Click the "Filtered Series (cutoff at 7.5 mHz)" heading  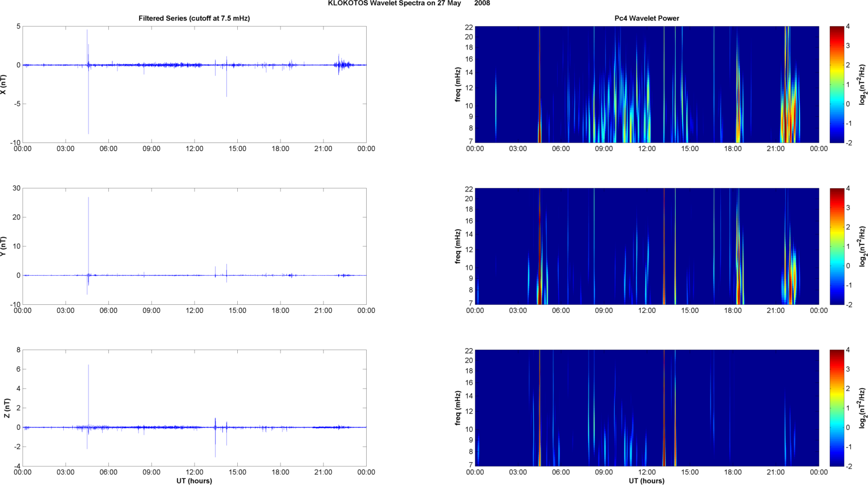(x=194, y=18)
